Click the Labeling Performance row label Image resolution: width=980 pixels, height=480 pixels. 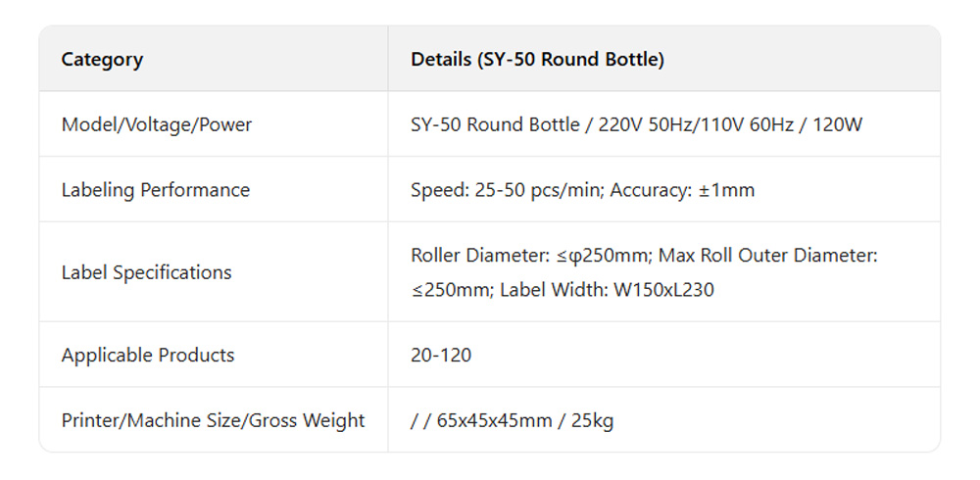pos(156,190)
